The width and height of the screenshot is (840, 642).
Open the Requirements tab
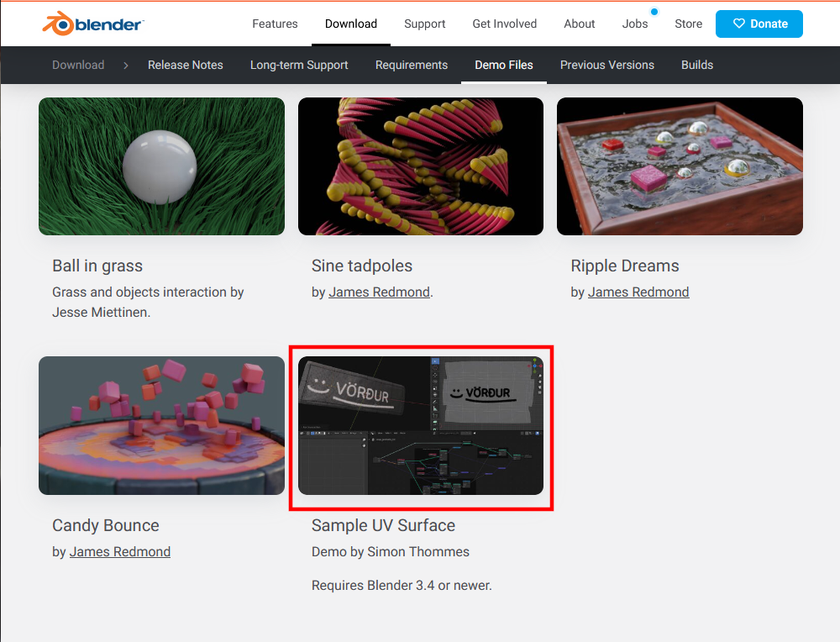tap(412, 65)
